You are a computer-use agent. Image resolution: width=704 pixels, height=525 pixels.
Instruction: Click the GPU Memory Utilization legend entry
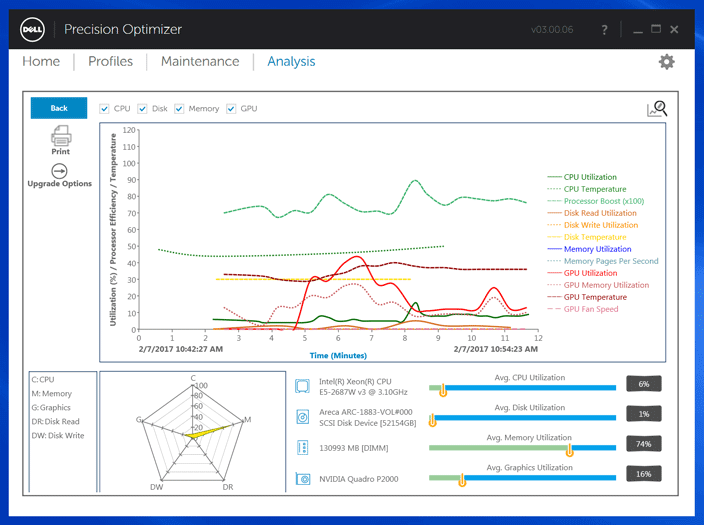click(598, 285)
